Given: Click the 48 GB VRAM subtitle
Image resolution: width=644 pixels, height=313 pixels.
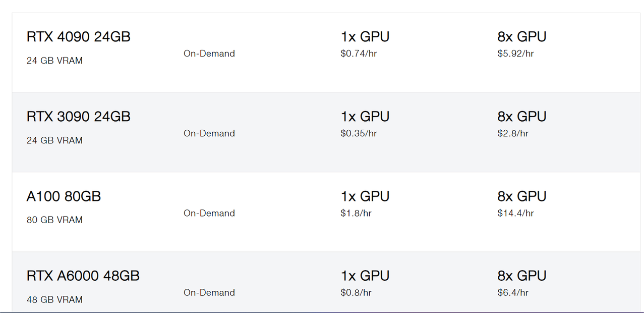Looking at the screenshot, I should (x=54, y=300).
